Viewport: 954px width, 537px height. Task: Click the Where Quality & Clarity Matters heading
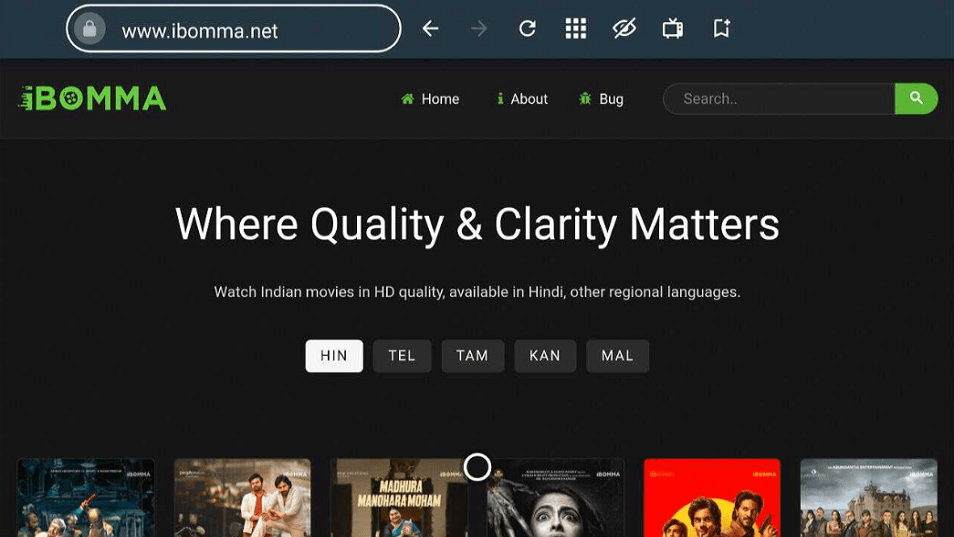pyautogui.click(x=477, y=224)
